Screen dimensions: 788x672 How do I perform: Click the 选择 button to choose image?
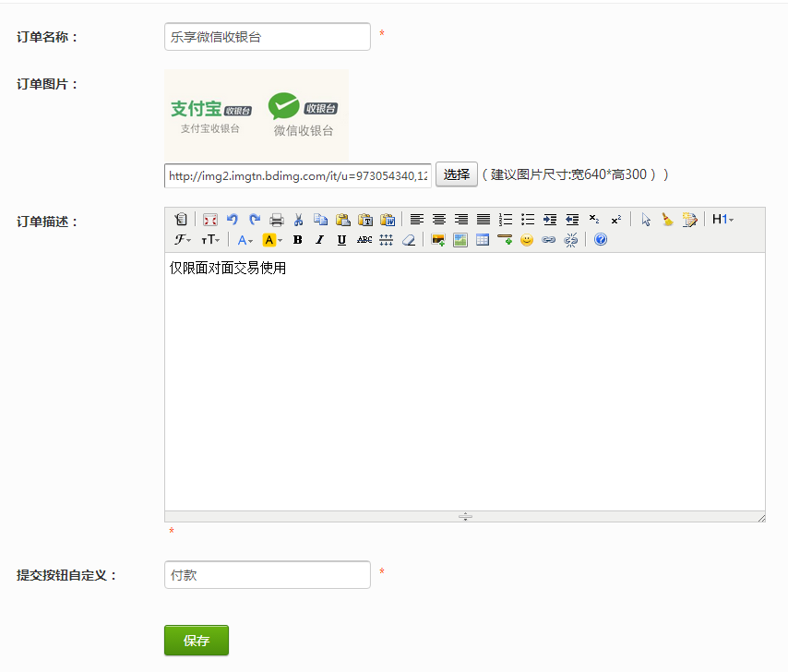(456, 174)
